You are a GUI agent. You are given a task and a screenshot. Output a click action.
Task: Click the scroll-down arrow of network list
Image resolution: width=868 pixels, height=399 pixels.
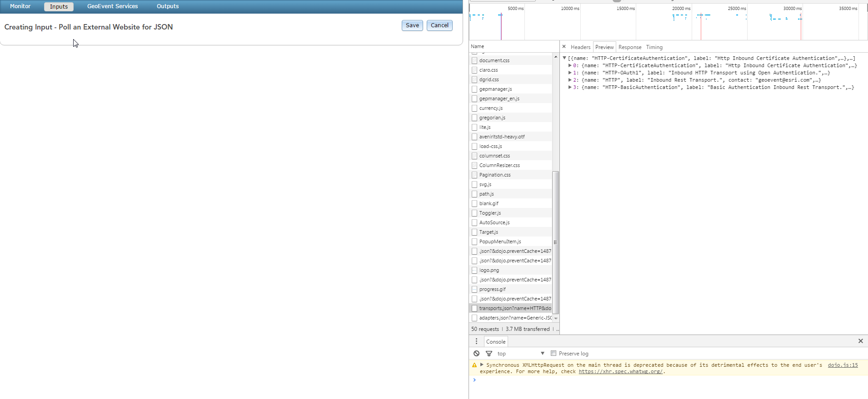pos(555,318)
